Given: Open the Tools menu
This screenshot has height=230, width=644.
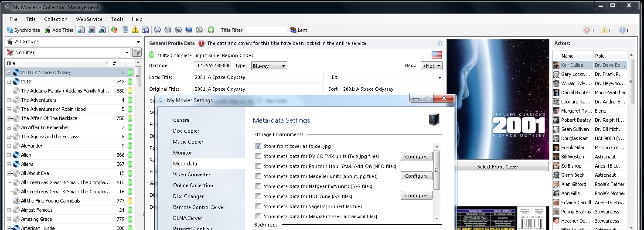Looking at the screenshot, I should [117, 19].
